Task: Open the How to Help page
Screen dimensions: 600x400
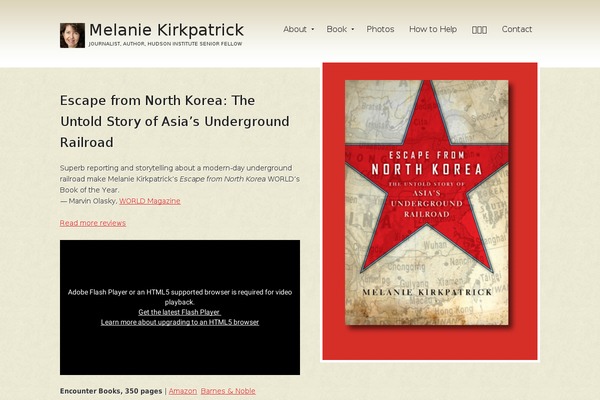Action: pyautogui.click(x=433, y=29)
